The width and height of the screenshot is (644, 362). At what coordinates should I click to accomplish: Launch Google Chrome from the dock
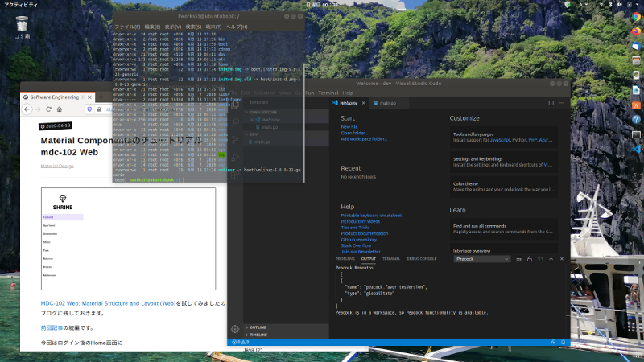tap(636, 17)
